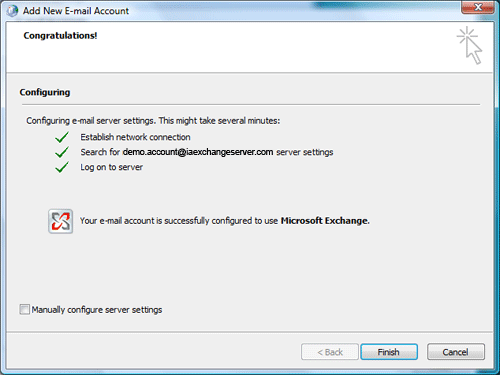Viewport: 500px width, 375px height.
Task: Click the cursor wizard icon at top right
Action: click(469, 45)
